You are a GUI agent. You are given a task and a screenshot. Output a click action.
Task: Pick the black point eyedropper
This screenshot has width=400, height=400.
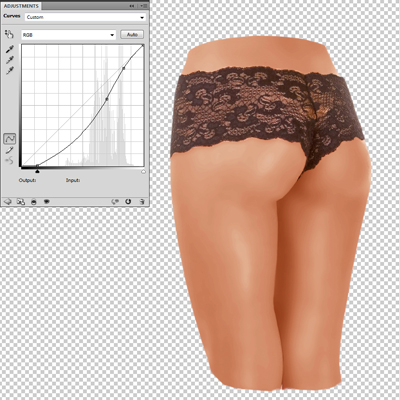9,49
